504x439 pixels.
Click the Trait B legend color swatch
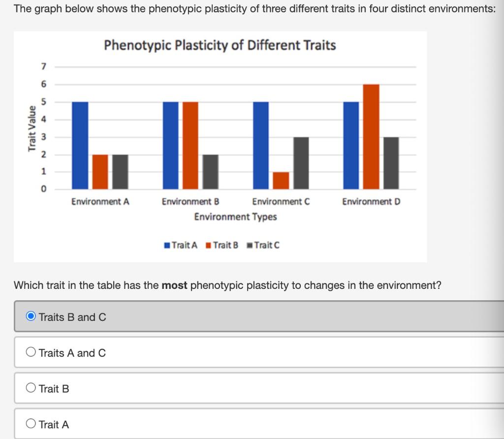[208, 245]
